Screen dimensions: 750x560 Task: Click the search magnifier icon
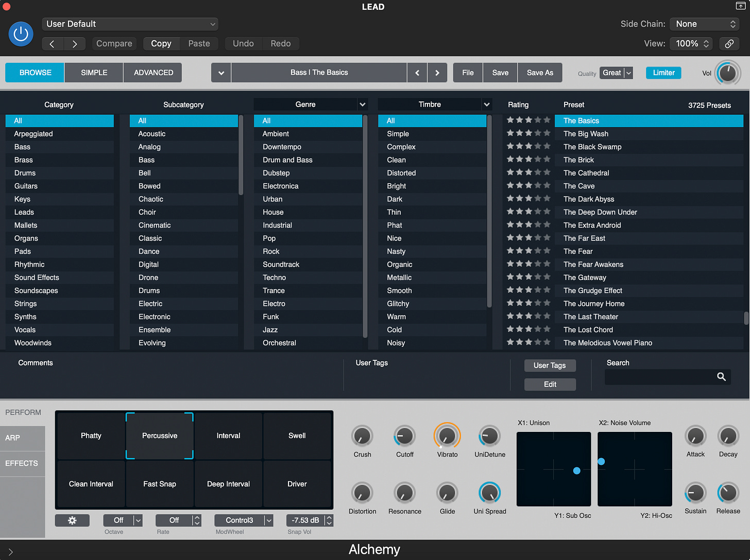tap(722, 377)
